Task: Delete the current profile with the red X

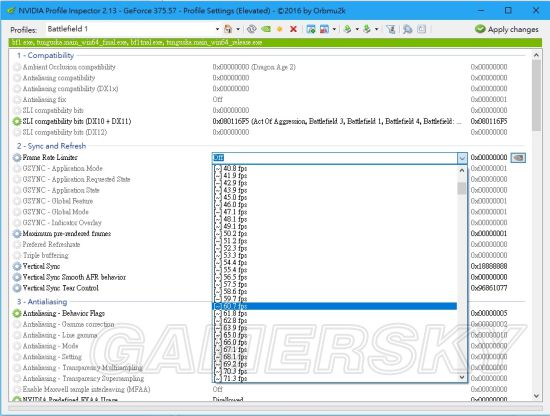Action: [294, 29]
